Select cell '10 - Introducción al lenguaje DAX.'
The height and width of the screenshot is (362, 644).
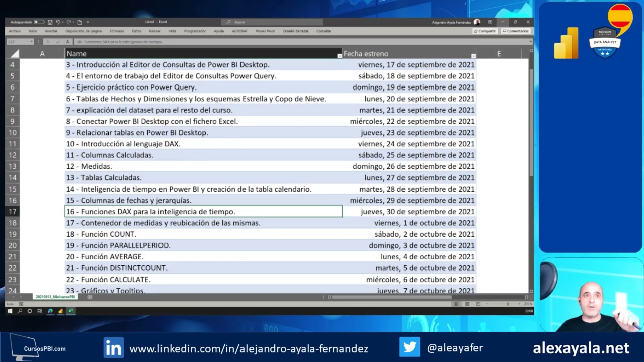point(203,144)
